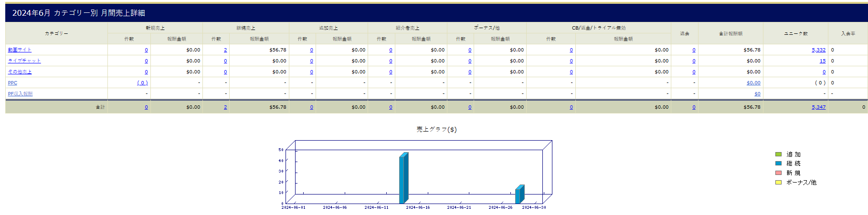Viewport: 868px width, 215px height.
Task: Click unique count 15 for ライブチャット
Action: [822, 61]
